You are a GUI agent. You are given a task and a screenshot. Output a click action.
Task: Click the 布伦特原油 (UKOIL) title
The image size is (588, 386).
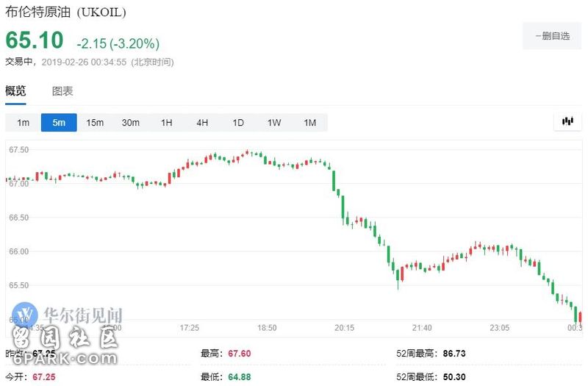(x=65, y=12)
